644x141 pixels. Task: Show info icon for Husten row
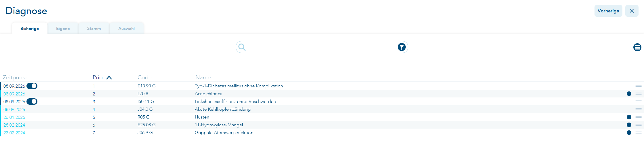pyautogui.click(x=629, y=117)
